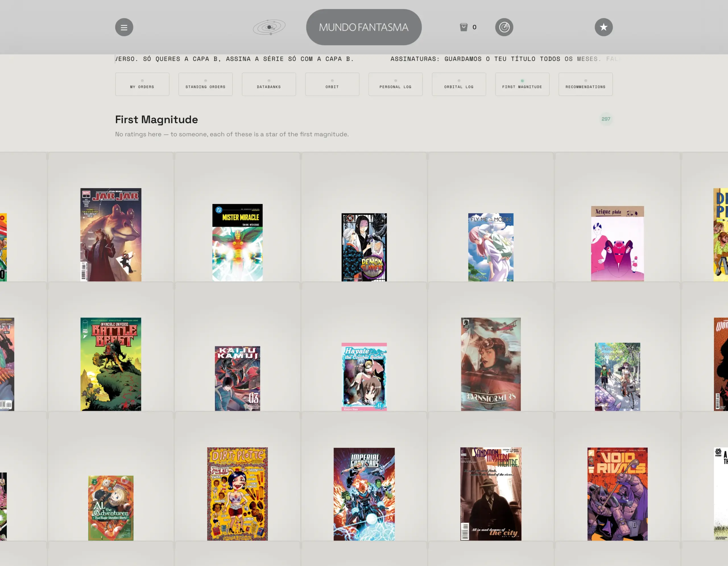The image size is (728, 566).
Task: Click the radar circular icon button
Action: click(504, 27)
